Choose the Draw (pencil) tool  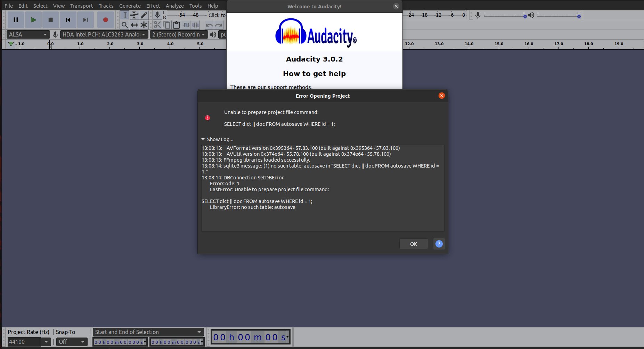[x=144, y=15]
